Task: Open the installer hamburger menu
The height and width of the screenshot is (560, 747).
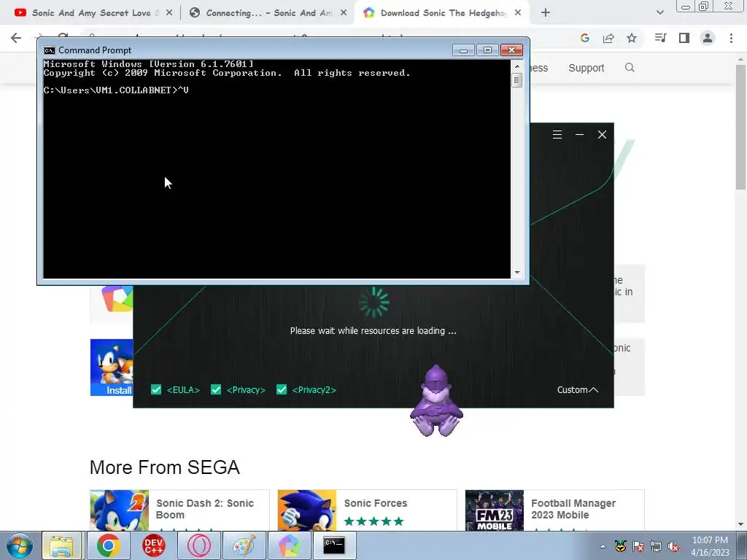Action: coord(557,135)
